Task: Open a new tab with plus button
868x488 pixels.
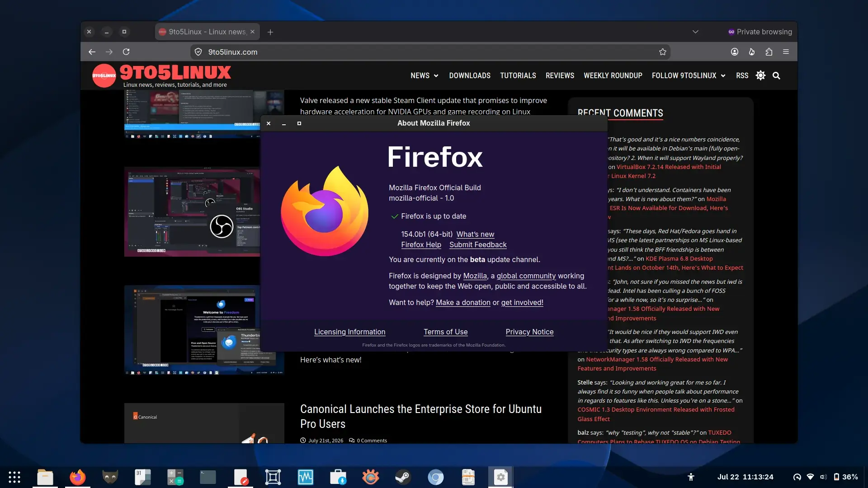Action: click(270, 32)
